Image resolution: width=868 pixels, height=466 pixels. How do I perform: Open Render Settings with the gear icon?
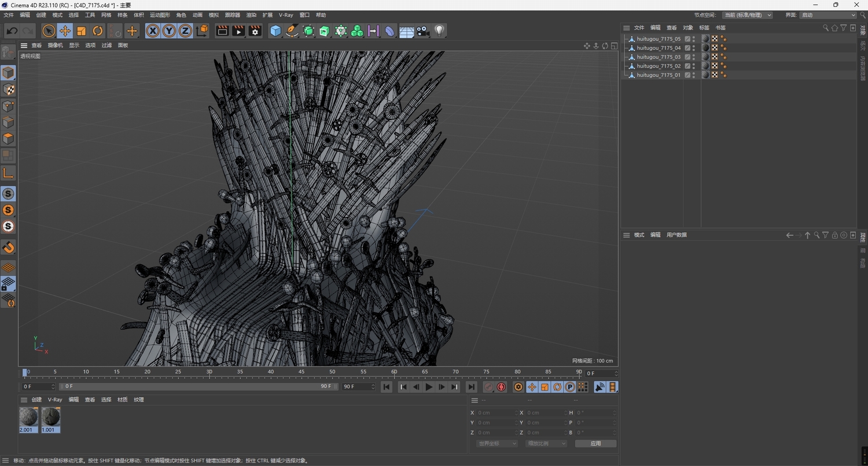(255, 31)
